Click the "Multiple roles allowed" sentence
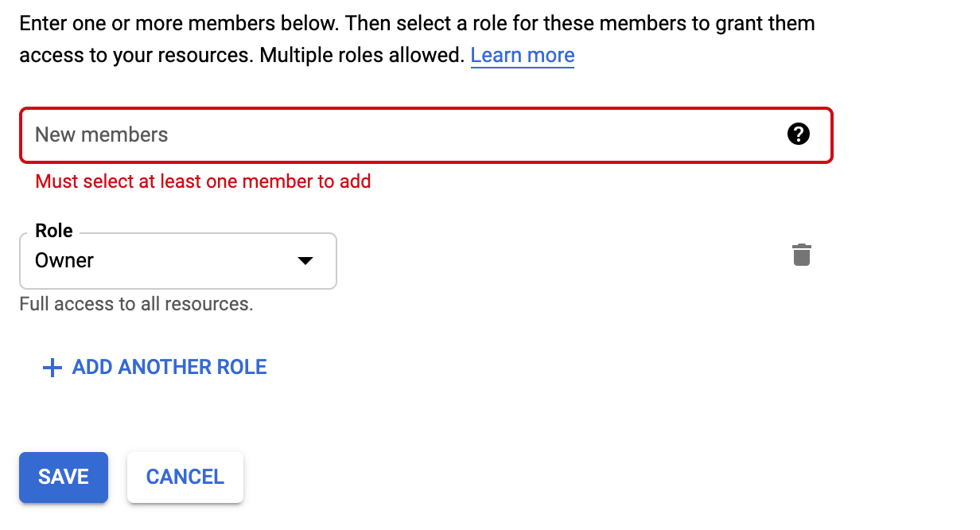This screenshot has height=530, width=980. pos(361,56)
